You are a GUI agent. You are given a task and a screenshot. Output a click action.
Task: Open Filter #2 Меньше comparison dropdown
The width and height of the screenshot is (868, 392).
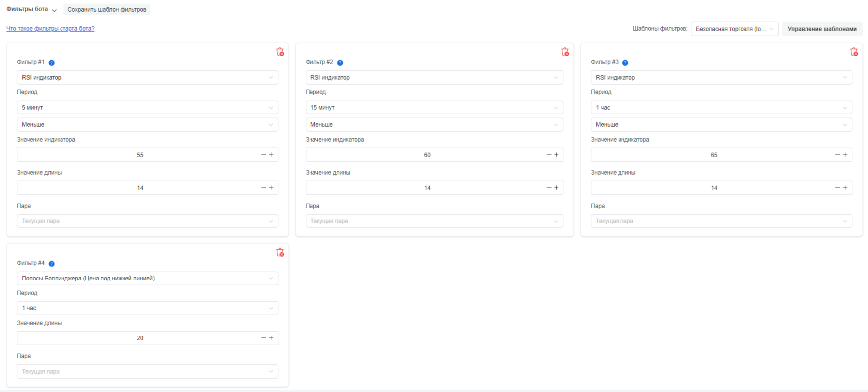point(434,124)
